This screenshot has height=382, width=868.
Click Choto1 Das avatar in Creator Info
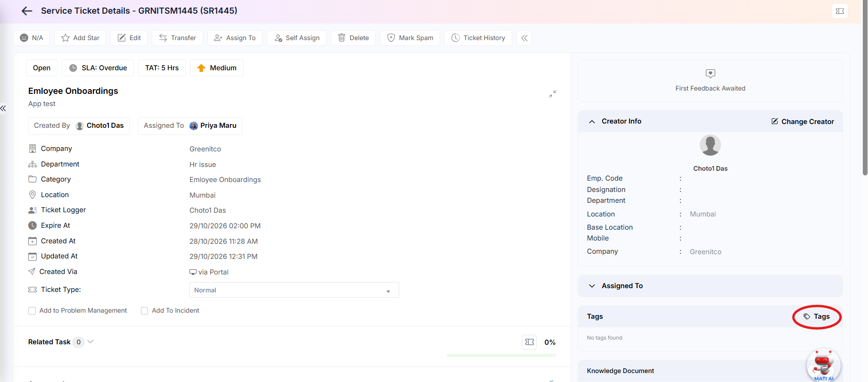[710, 145]
